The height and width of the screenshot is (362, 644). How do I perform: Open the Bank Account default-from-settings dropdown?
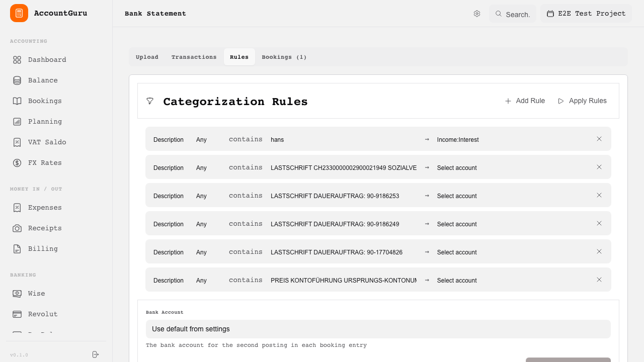pyautogui.click(x=378, y=329)
